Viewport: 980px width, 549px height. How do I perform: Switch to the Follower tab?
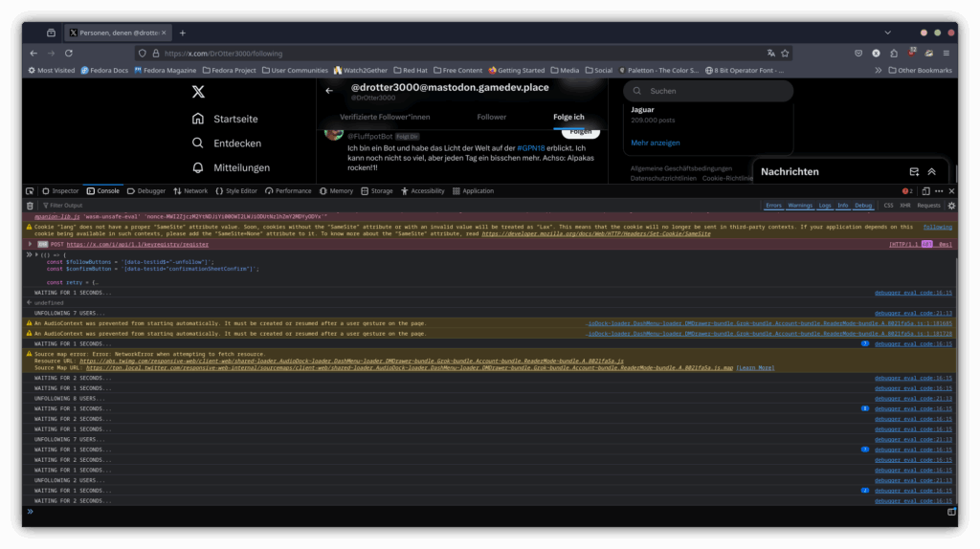point(491,117)
